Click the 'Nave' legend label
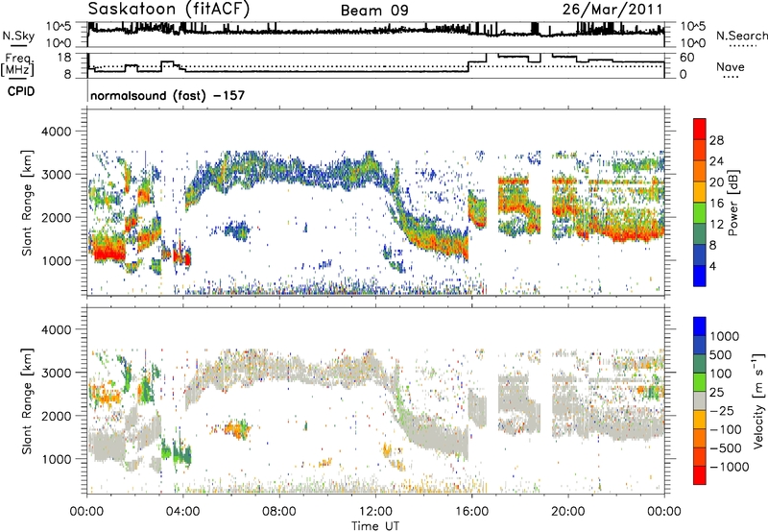The height and width of the screenshot is (532, 768). pyautogui.click(x=731, y=66)
